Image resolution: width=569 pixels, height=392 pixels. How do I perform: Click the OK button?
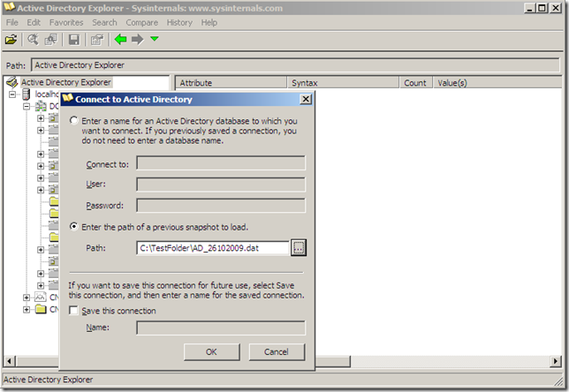pyautogui.click(x=211, y=351)
